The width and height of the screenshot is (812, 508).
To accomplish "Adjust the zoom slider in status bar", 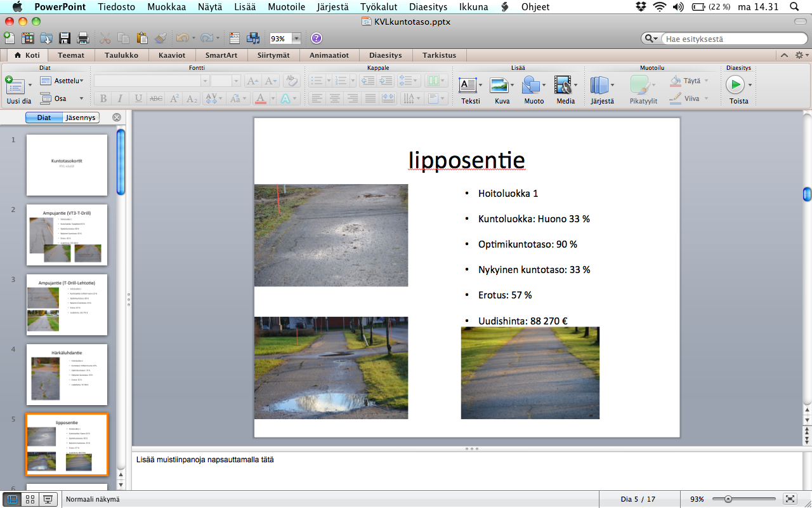I will click(728, 499).
